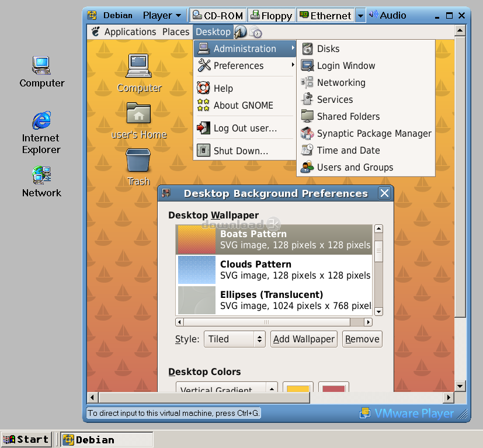Open Shared Folders tool
This screenshot has width=483, height=448.
click(366, 116)
